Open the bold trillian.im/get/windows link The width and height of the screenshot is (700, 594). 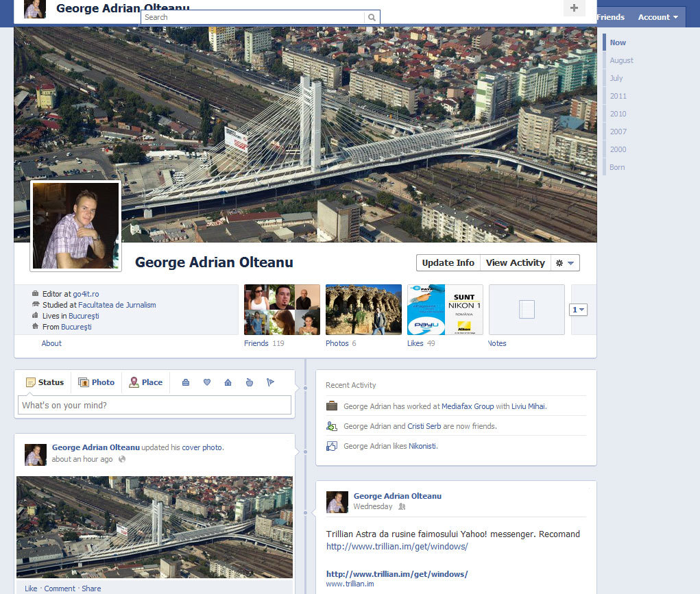coord(397,574)
